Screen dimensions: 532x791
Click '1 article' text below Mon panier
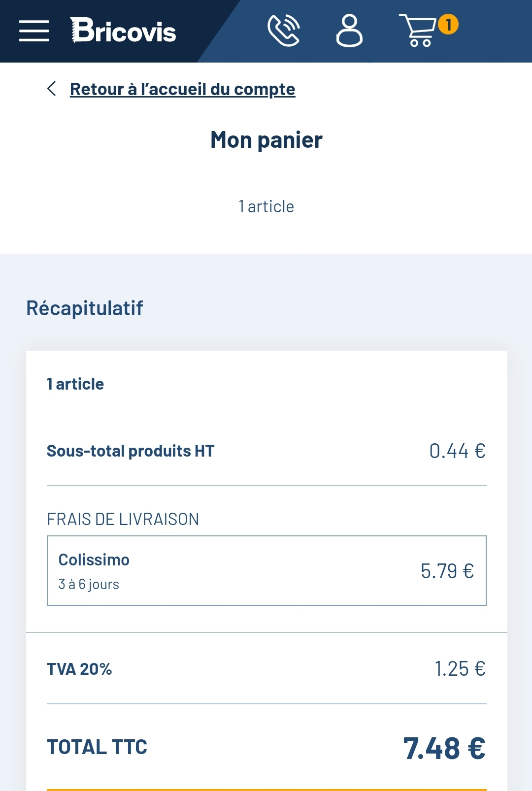pos(266,206)
